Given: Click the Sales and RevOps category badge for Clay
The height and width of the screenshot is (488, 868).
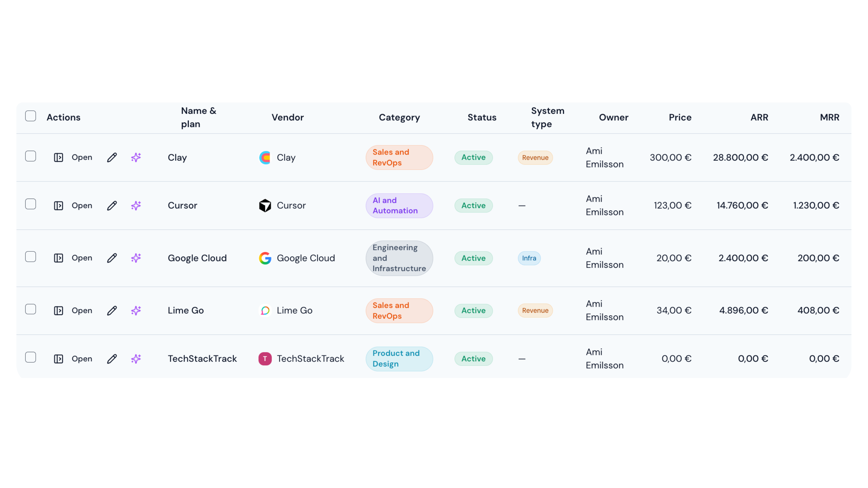Looking at the screenshot, I should 399,157.
